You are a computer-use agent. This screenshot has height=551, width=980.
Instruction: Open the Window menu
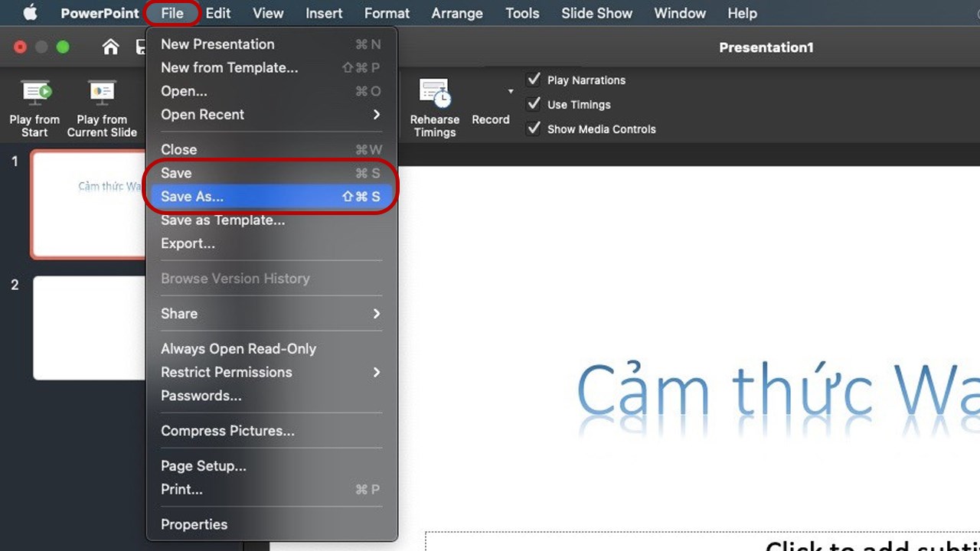(680, 13)
